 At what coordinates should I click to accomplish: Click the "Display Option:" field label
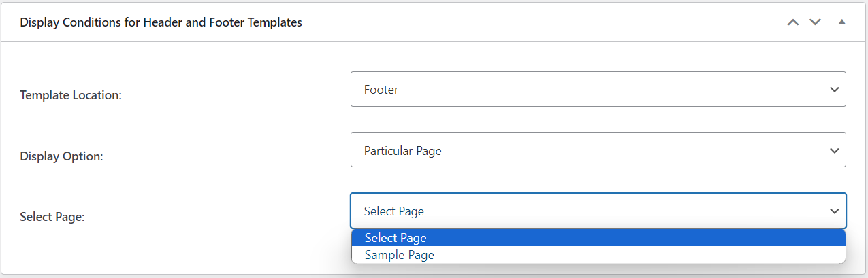61,156
